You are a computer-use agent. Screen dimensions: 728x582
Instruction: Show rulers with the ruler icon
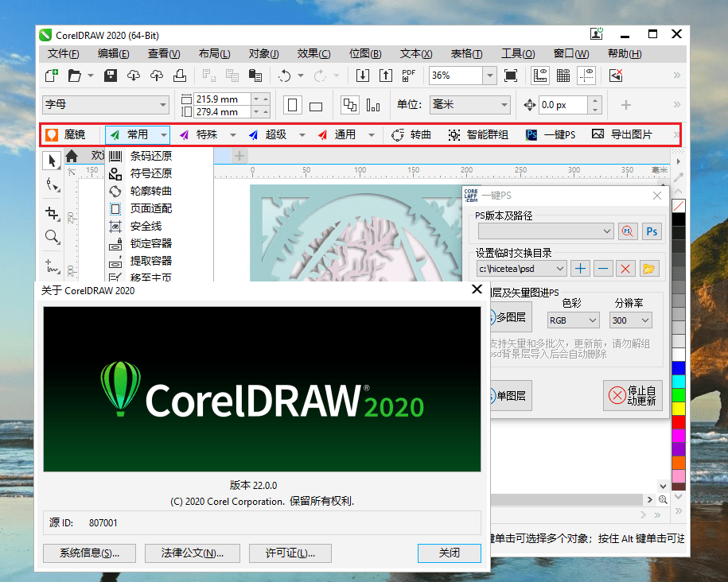point(540,76)
